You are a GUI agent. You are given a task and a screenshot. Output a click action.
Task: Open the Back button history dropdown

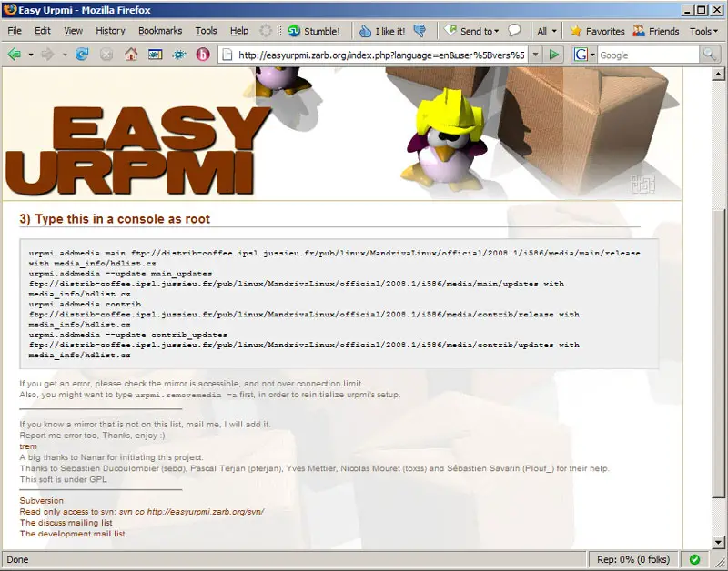click(x=31, y=55)
